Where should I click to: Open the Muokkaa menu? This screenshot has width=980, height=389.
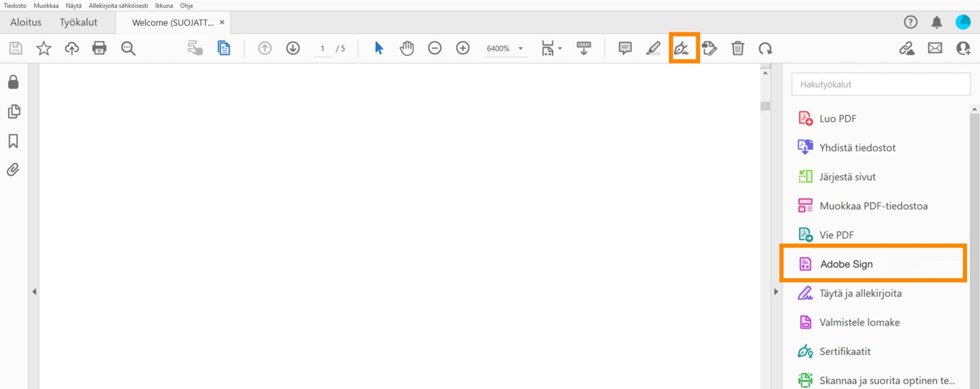pyautogui.click(x=46, y=6)
